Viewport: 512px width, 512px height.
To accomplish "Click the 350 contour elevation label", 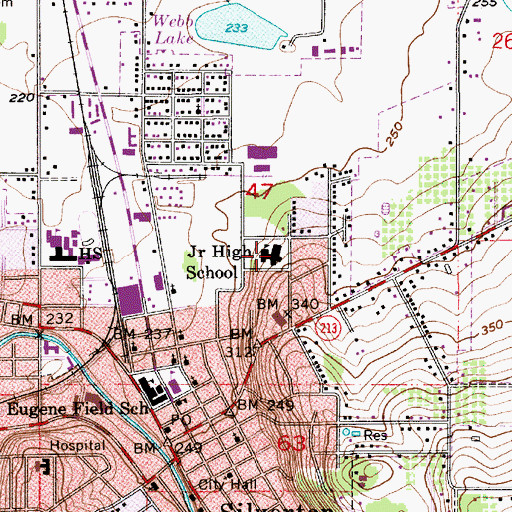I will click(x=493, y=327).
